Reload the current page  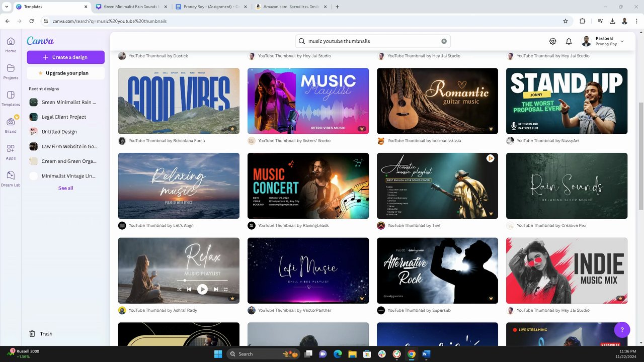31,21
